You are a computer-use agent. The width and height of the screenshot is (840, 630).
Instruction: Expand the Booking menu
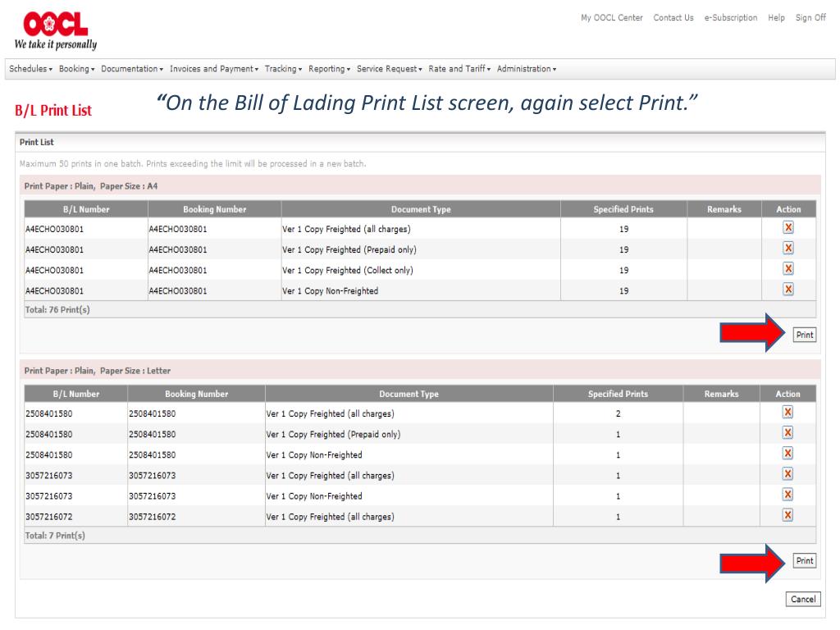[76, 69]
